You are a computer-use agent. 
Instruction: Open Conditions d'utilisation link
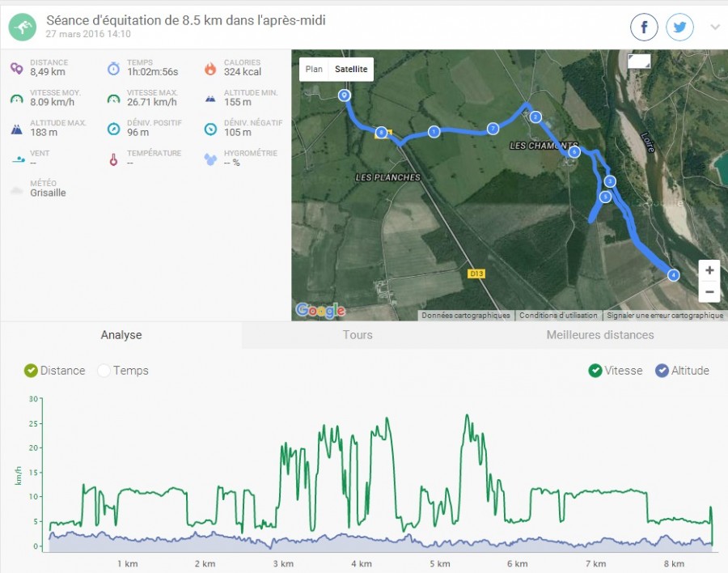(x=558, y=316)
